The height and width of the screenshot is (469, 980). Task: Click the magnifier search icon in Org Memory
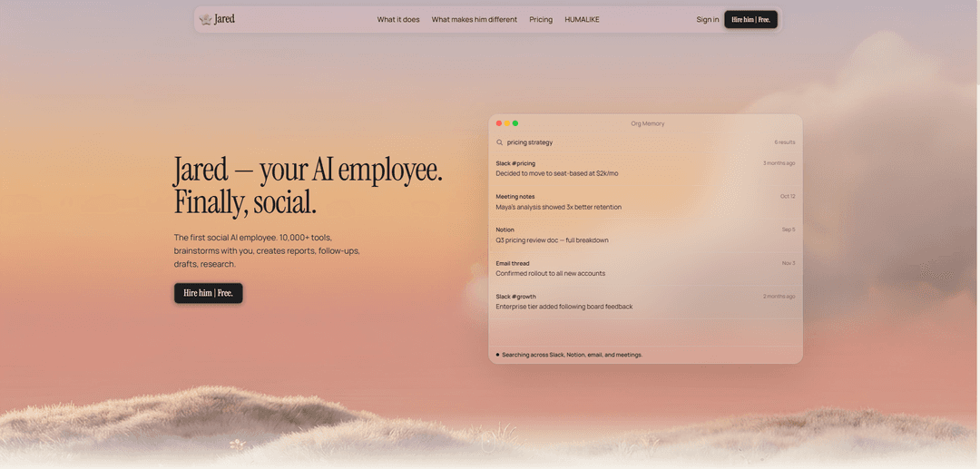(x=499, y=142)
